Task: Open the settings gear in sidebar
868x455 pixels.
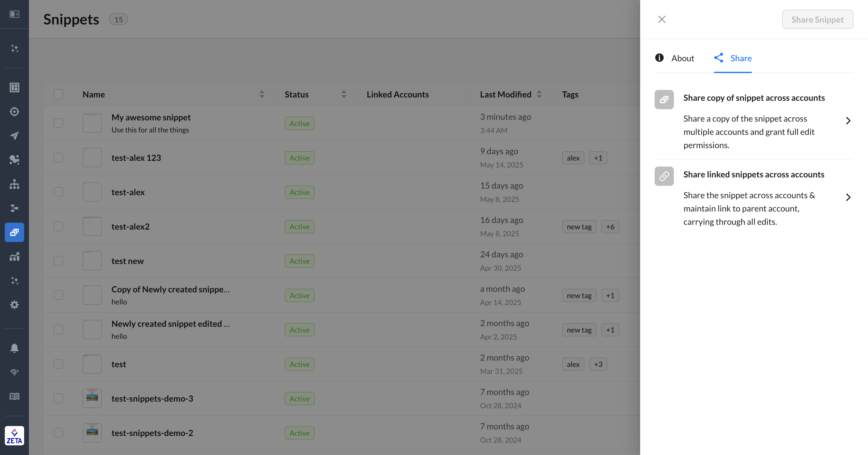Action: 14,304
